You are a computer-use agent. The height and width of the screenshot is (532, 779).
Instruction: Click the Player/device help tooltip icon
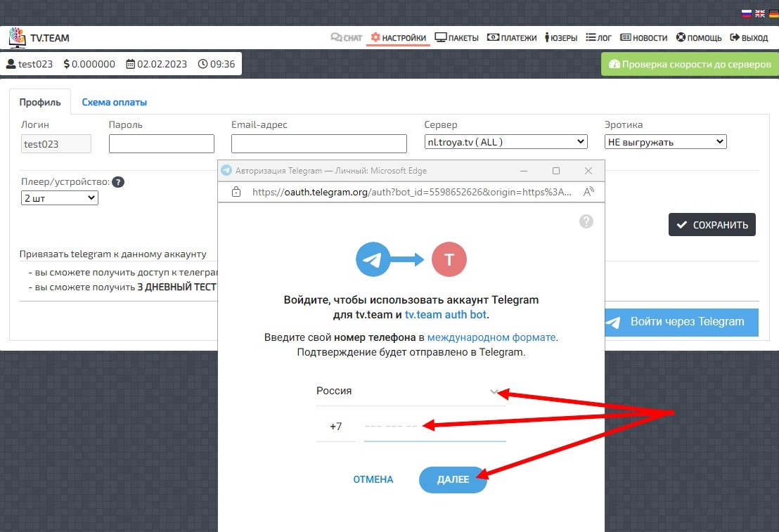point(118,182)
